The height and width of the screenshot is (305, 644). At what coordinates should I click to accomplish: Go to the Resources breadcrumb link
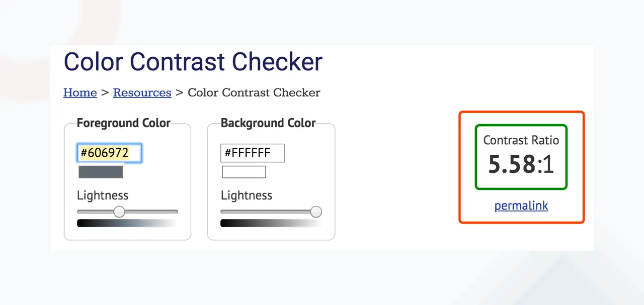[x=142, y=92]
